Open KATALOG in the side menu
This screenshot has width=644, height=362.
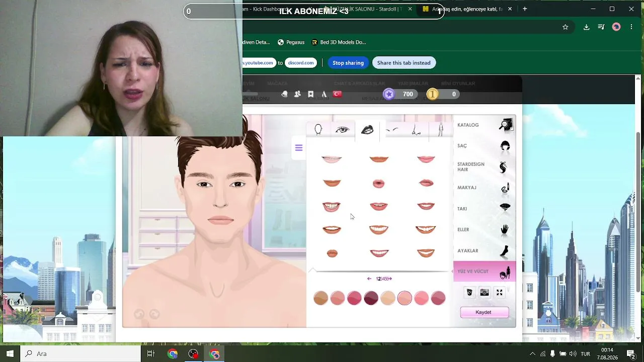[x=484, y=125]
